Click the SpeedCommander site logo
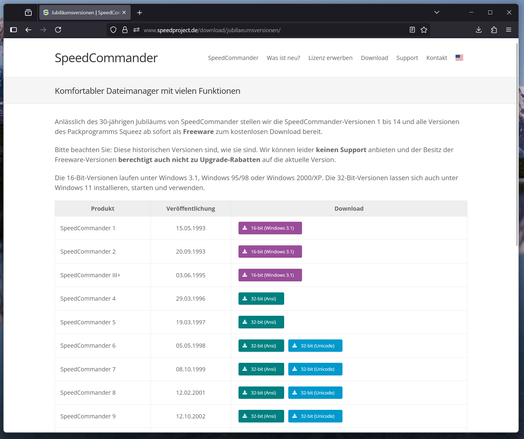 tap(106, 58)
